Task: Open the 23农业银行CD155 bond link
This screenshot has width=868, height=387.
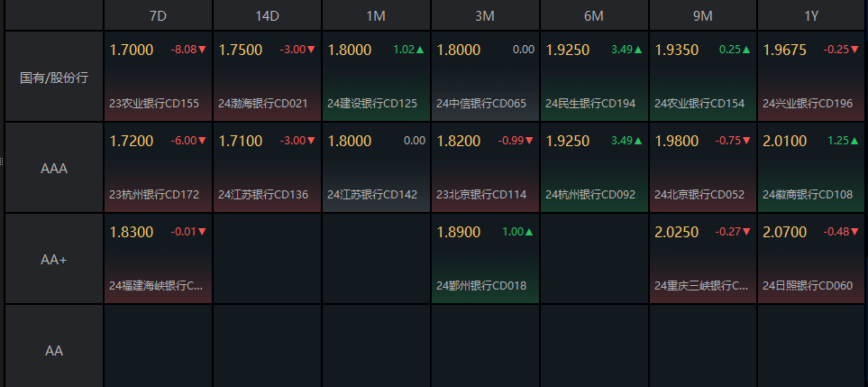Action: coord(154,104)
